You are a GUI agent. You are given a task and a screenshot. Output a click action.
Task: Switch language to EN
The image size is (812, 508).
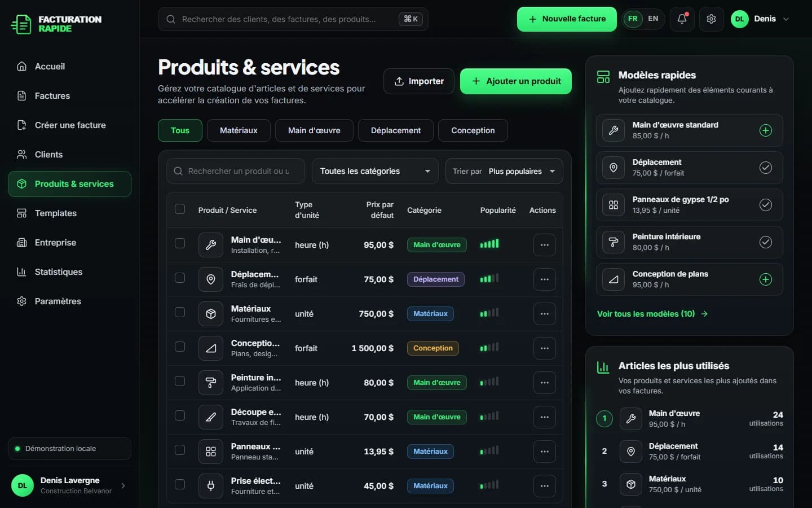click(x=653, y=19)
